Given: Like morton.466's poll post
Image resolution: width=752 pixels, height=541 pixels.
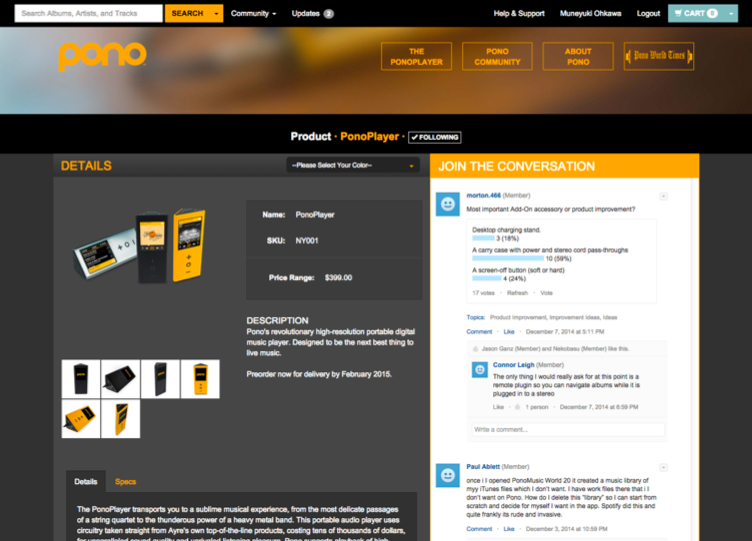Looking at the screenshot, I should [x=509, y=332].
